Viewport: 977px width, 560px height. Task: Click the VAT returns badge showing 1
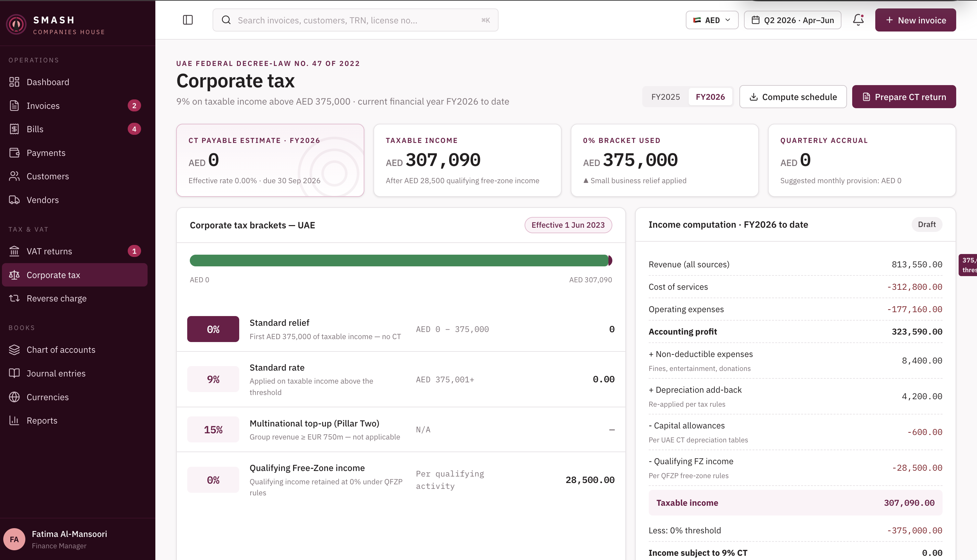pyautogui.click(x=134, y=251)
